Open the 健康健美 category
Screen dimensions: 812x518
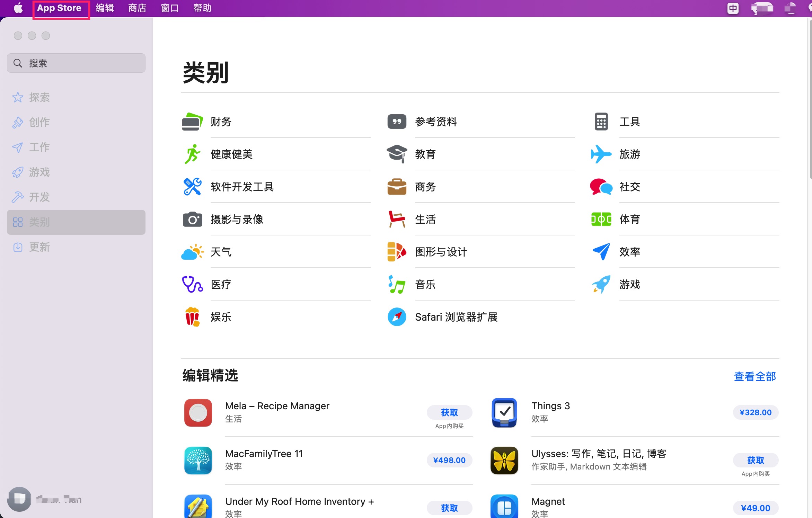click(x=231, y=154)
